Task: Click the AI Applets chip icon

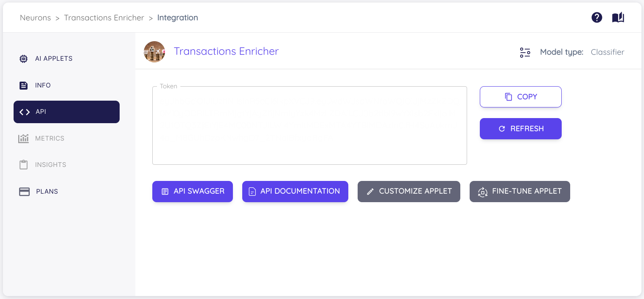Action: 24,59
